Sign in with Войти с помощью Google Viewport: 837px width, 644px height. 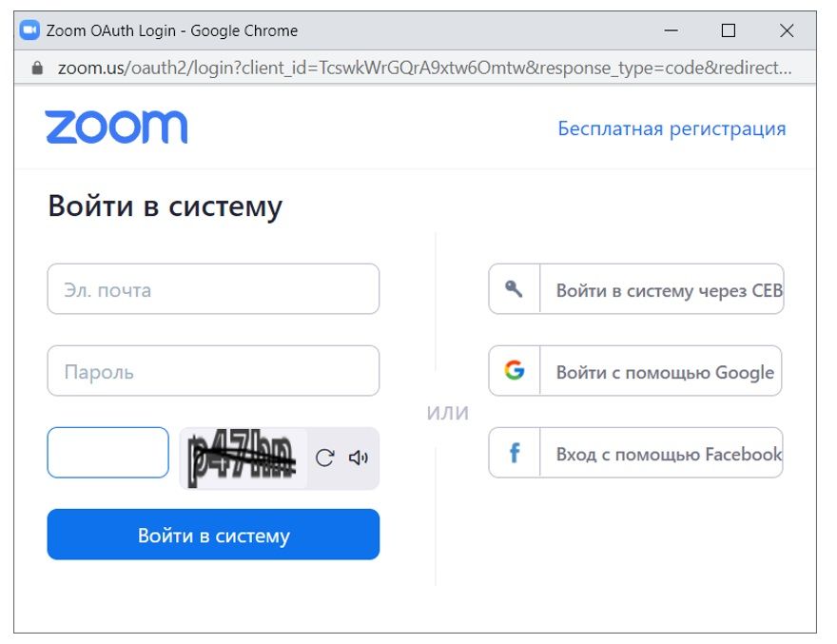pos(635,371)
